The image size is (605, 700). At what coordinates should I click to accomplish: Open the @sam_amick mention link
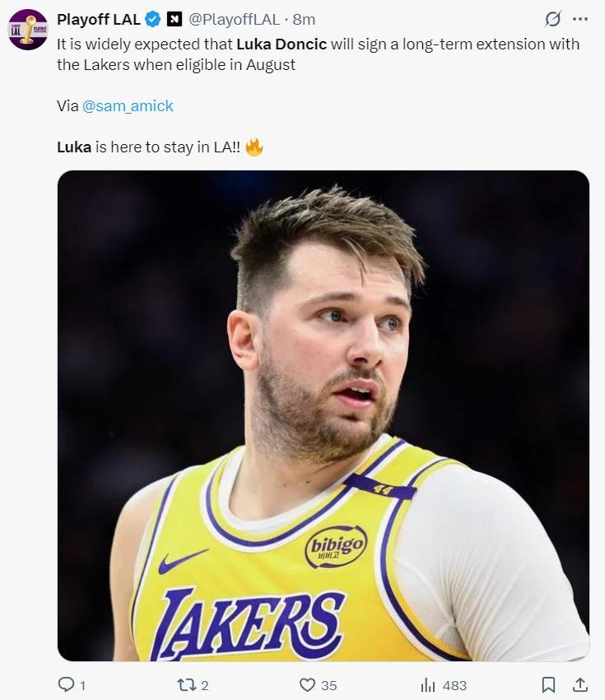128,106
